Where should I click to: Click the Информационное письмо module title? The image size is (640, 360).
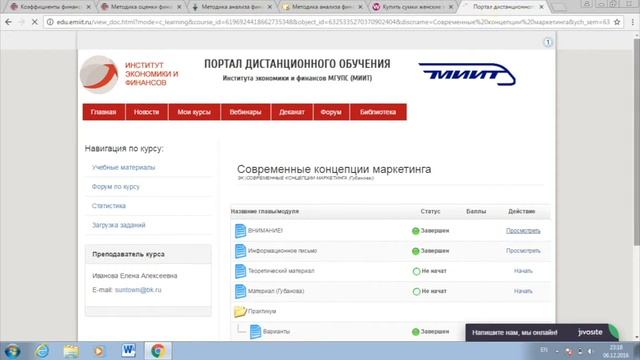point(282,251)
